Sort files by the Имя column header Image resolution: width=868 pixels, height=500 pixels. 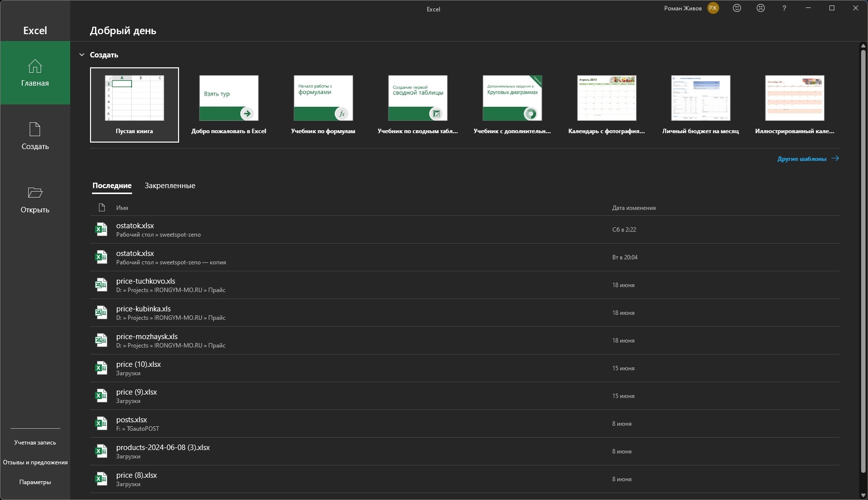tap(122, 208)
